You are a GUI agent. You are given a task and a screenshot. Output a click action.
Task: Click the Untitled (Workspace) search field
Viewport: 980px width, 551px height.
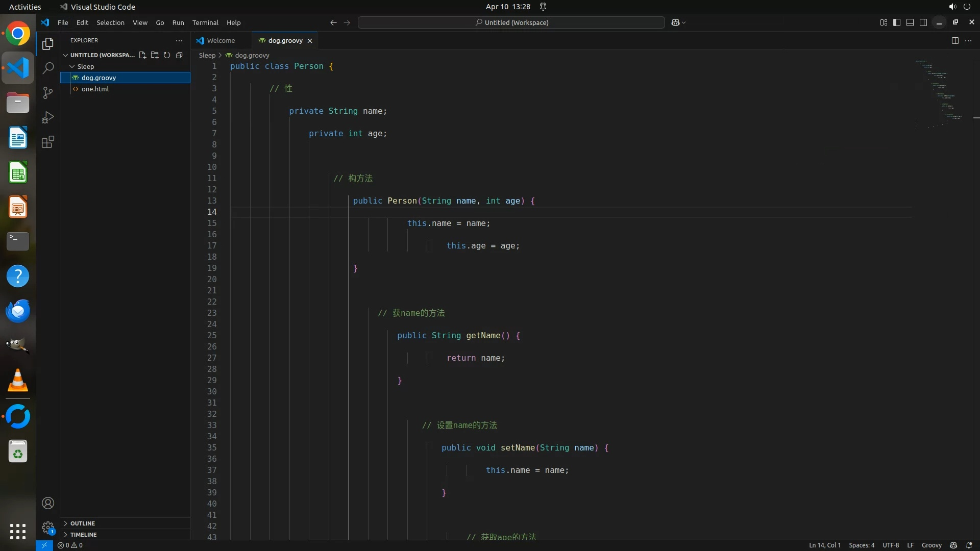(x=511, y=22)
